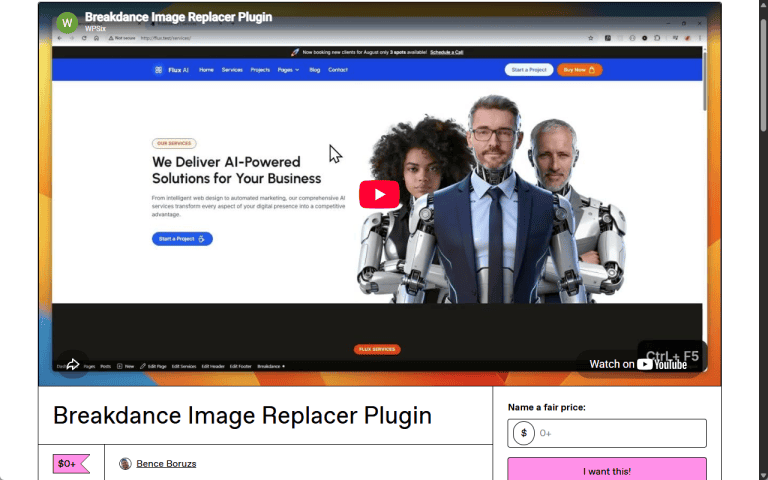Click the blue Start a Project hero button in the video
Screen dimensions: 768x480
182,239
